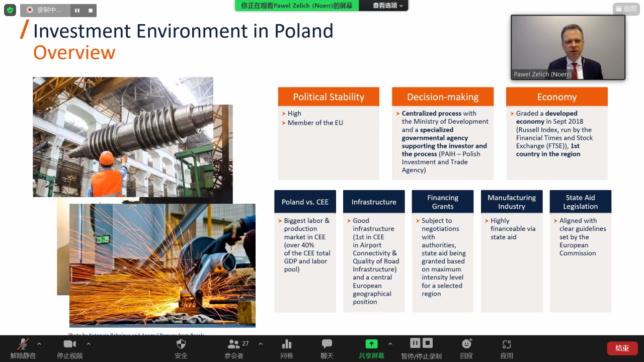Open the 参会者 participants panel
Screen dimensions: 644x362
click(234, 348)
